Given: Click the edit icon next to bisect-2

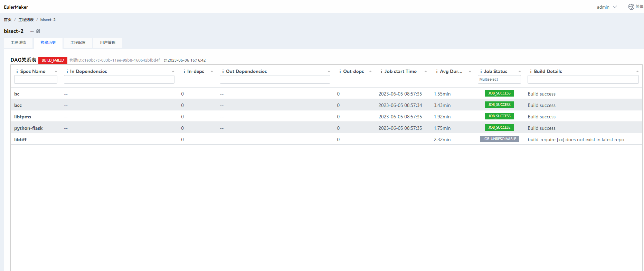Looking at the screenshot, I should click(x=38, y=31).
